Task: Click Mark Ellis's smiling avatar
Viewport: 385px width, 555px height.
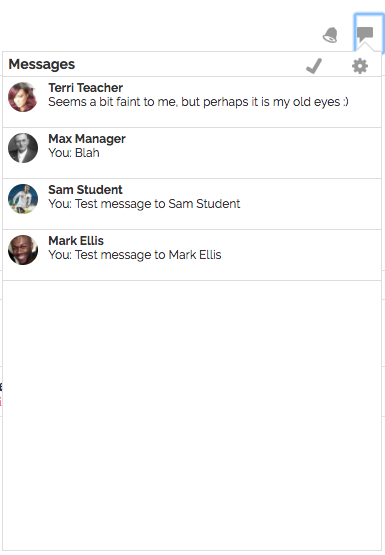Action: click(x=23, y=250)
